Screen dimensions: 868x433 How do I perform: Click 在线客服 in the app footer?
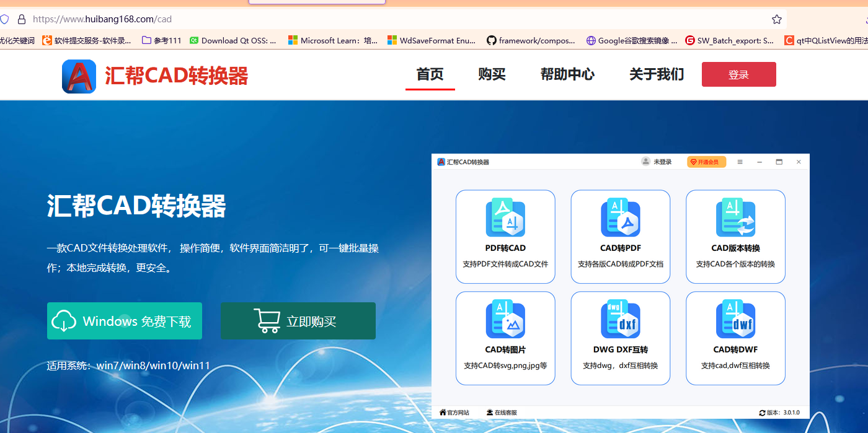(502, 412)
